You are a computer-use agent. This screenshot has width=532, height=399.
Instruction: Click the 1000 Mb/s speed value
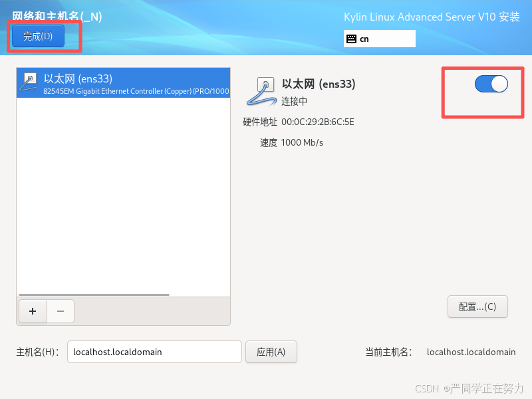[302, 142]
